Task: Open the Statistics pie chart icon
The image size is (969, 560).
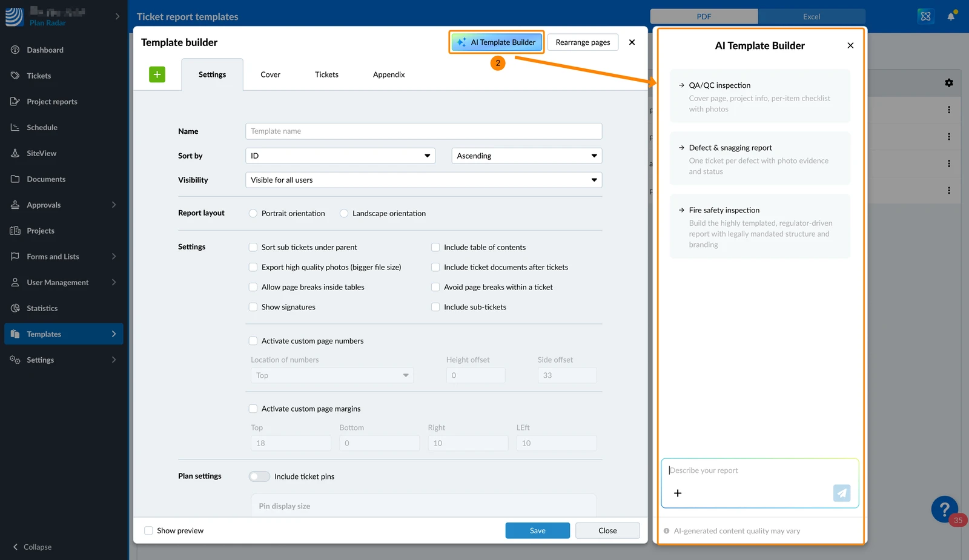Action: pos(15,308)
